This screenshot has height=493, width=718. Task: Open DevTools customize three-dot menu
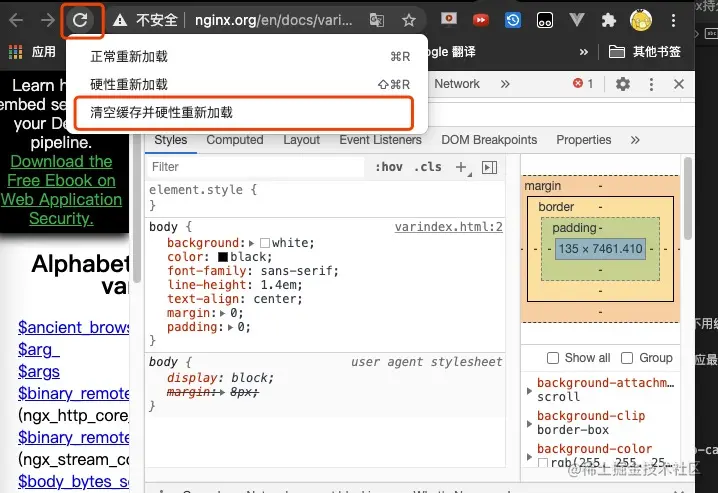click(x=651, y=84)
